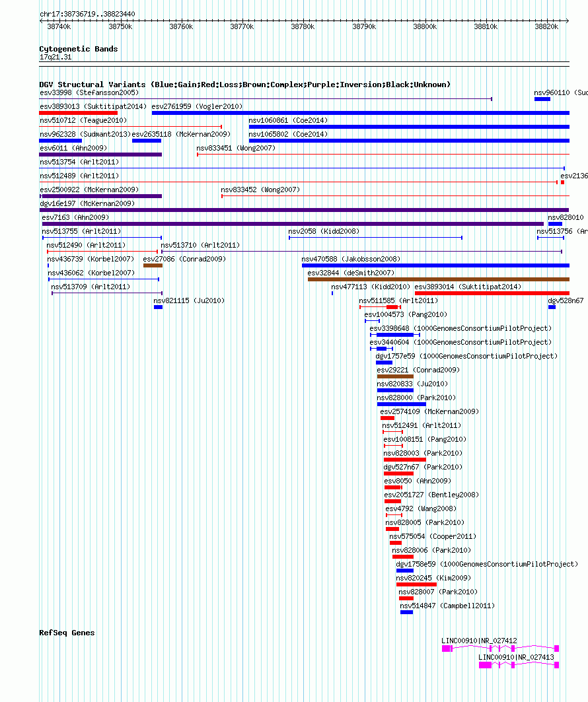Select nsv477113 (Kidd2010) label

371,287
